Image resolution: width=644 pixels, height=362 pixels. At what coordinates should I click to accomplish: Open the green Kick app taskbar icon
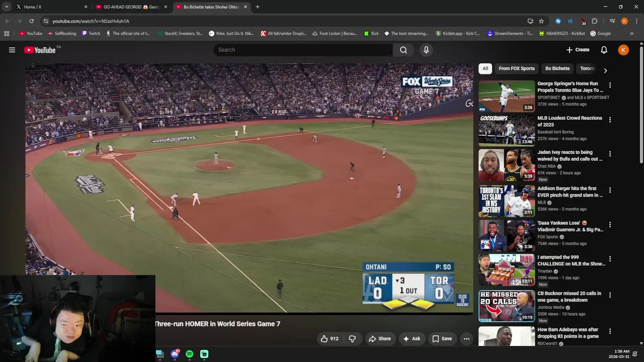tap(204, 354)
